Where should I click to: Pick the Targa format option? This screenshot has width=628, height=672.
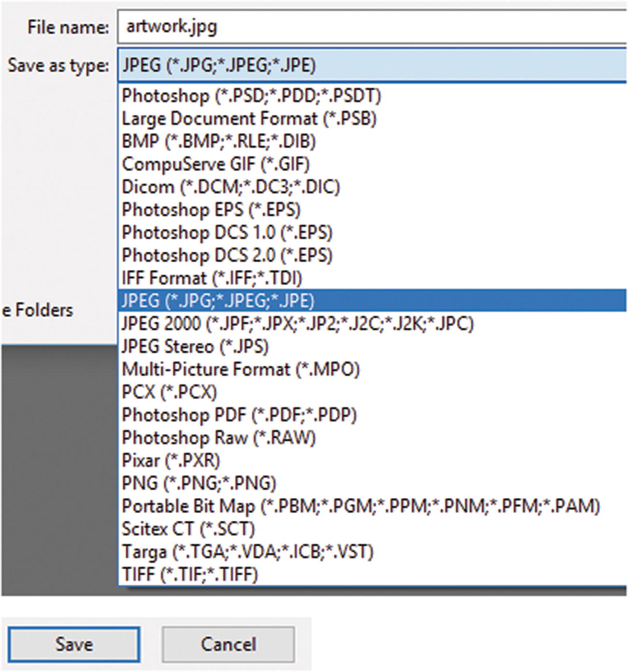tap(249, 551)
